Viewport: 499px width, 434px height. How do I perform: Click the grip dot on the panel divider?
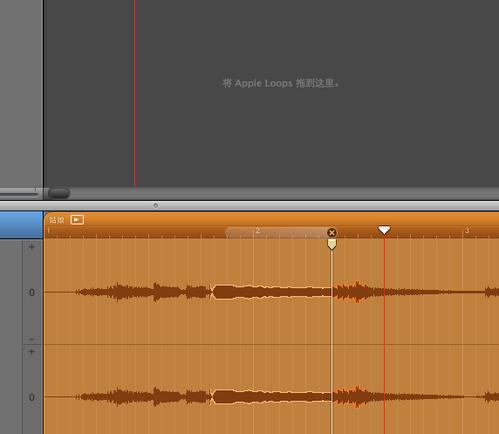(x=155, y=205)
